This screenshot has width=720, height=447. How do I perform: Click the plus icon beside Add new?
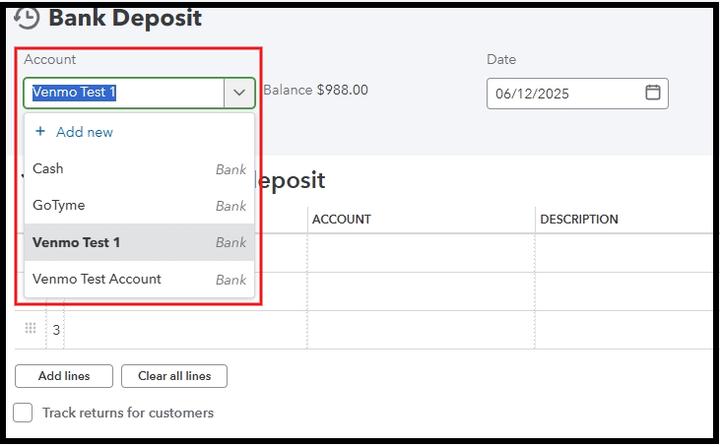[x=40, y=132]
